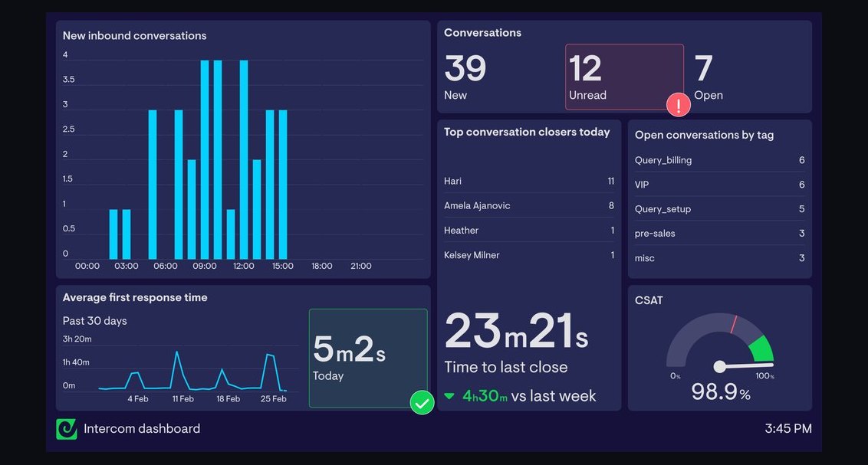Click the 09:00 x-axis label

click(205, 266)
